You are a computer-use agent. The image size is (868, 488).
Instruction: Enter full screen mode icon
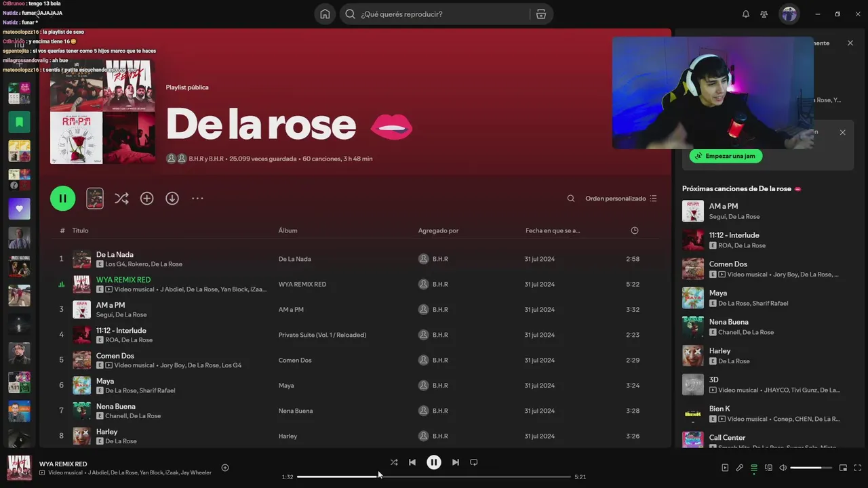[x=858, y=468]
